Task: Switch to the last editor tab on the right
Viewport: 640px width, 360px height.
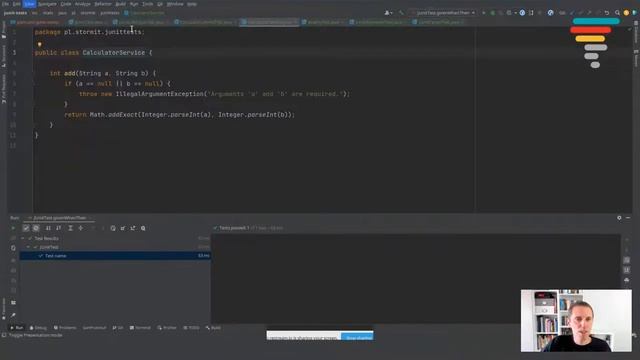Action: pos(440,22)
